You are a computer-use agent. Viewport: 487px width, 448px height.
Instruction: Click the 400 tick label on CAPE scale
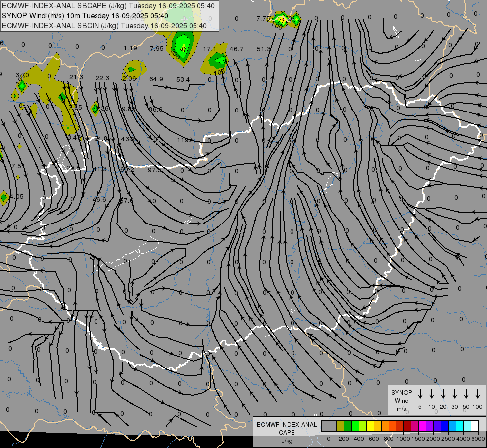click(x=359, y=439)
